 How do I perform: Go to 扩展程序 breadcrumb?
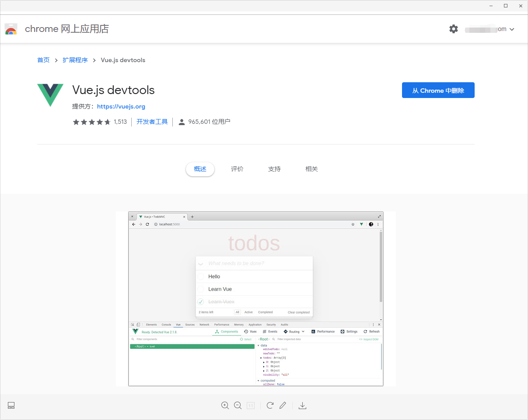tap(75, 60)
